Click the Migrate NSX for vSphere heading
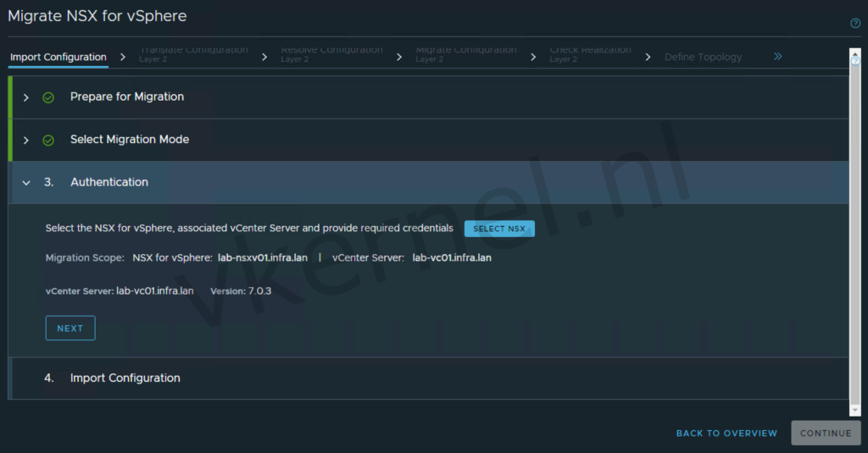Viewport: 868px width, 453px height. 97,16
